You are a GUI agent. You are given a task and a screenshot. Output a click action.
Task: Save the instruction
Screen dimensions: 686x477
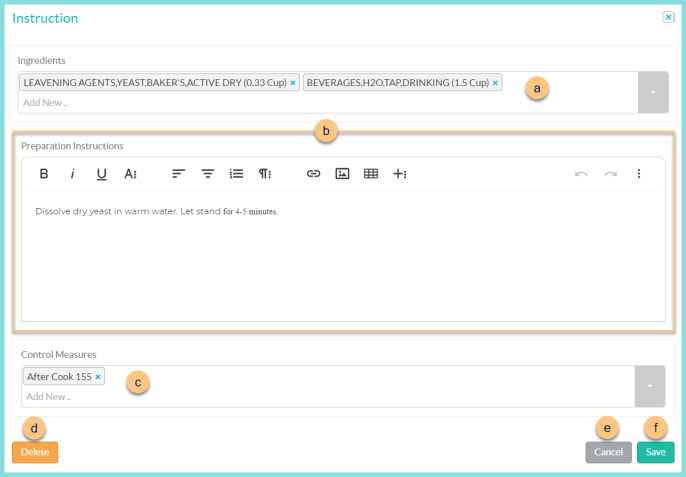click(655, 452)
